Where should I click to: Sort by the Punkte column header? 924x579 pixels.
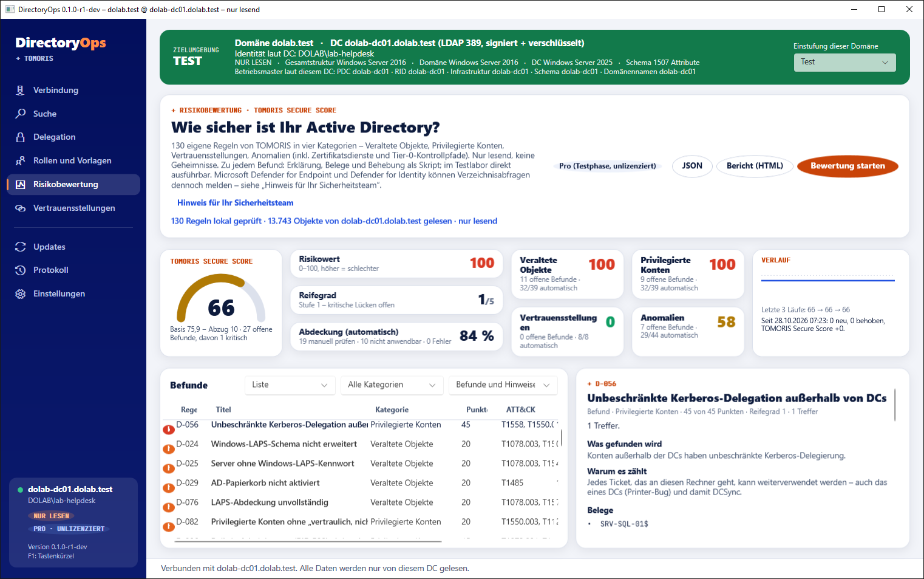[477, 410]
